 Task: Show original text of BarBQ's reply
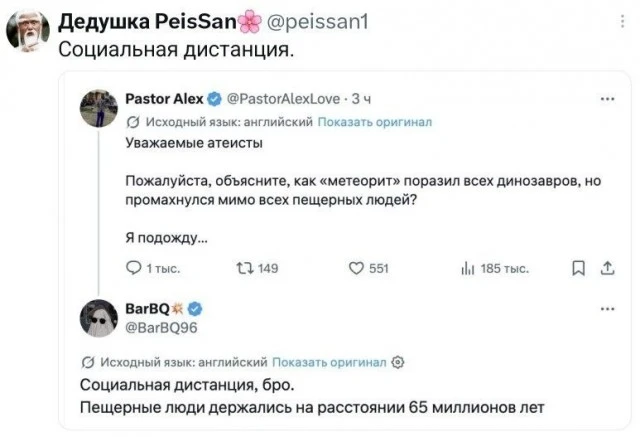[329, 362]
